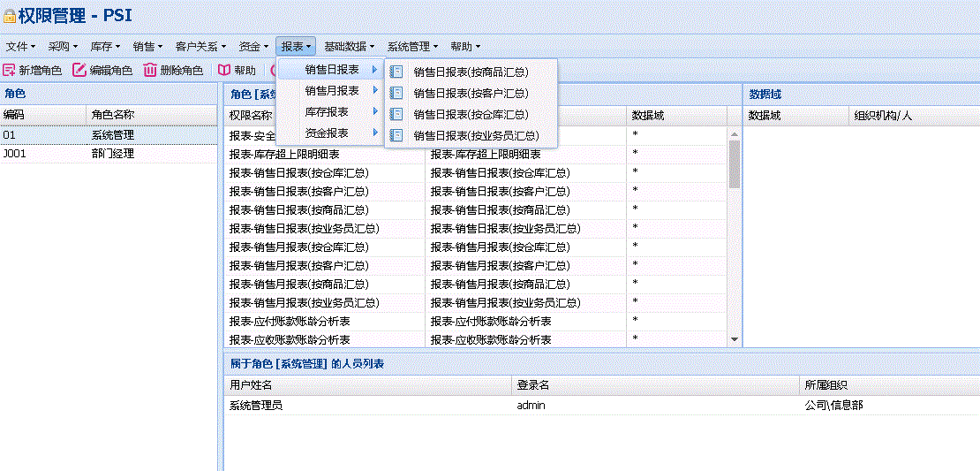Click login name cell admin
Viewport: 980px width, 471px height.
pos(531,406)
